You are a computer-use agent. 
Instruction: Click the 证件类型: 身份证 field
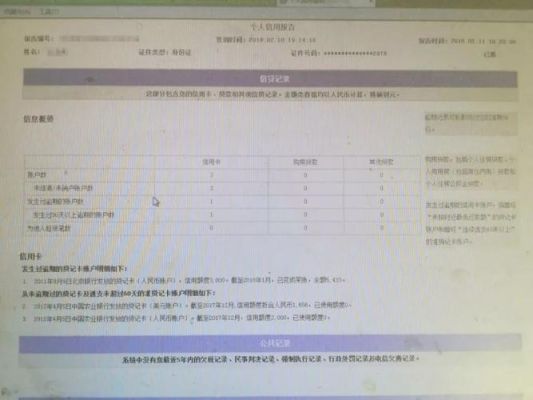[x=165, y=52]
